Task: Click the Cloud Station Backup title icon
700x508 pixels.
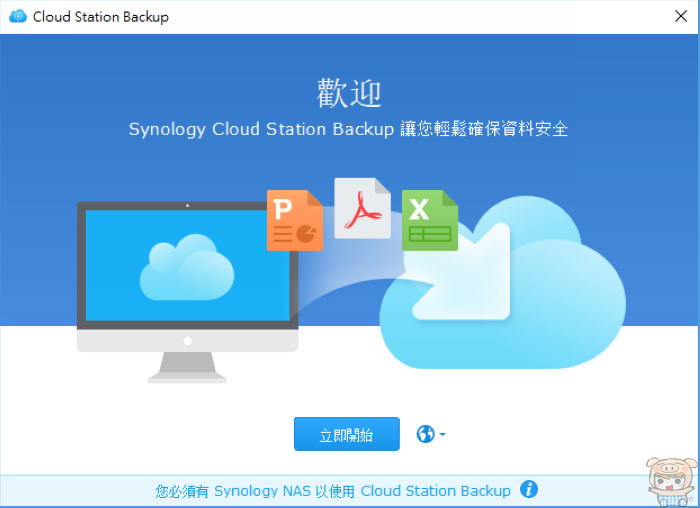Action: pos(18,17)
